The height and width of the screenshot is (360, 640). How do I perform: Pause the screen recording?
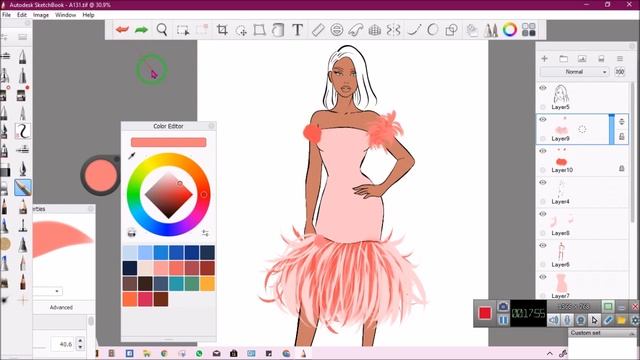pos(503,320)
